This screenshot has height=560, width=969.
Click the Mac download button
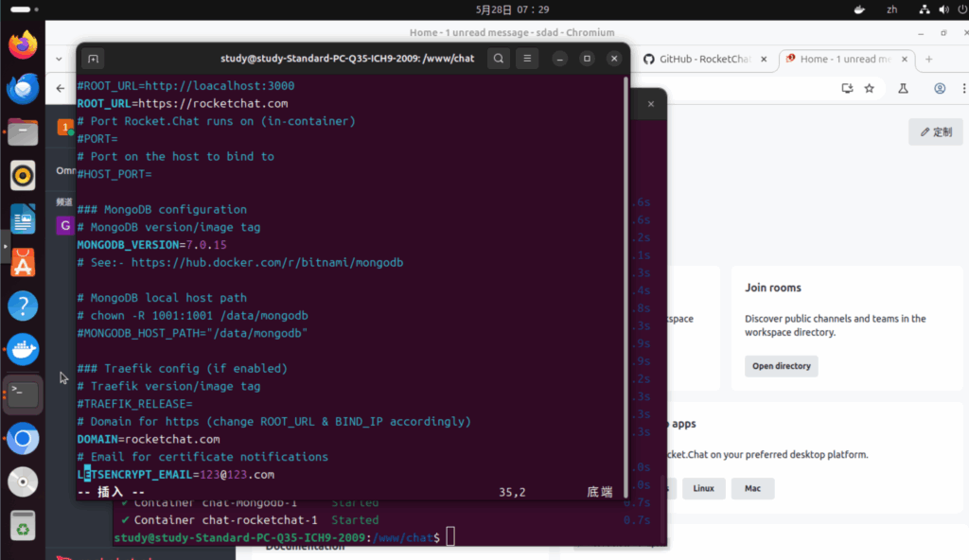(x=752, y=488)
